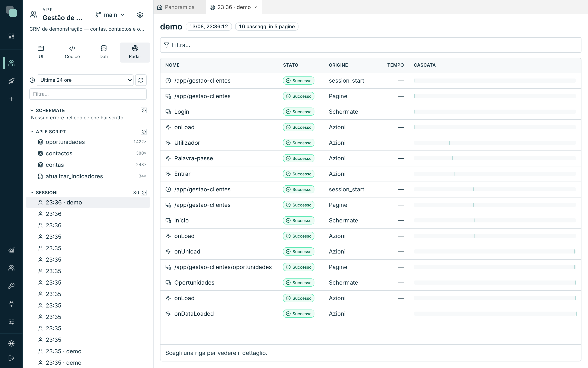Show info for API e Script section

pyautogui.click(x=144, y=132)
